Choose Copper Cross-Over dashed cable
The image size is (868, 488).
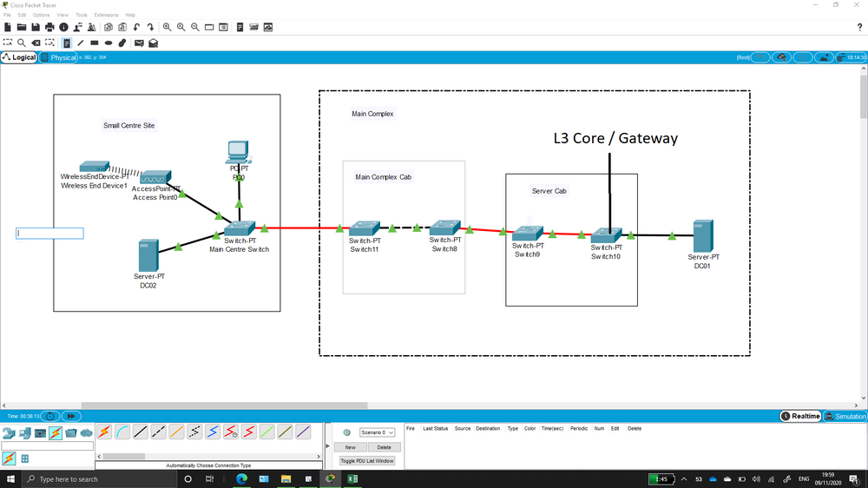(x=158, y=432)
